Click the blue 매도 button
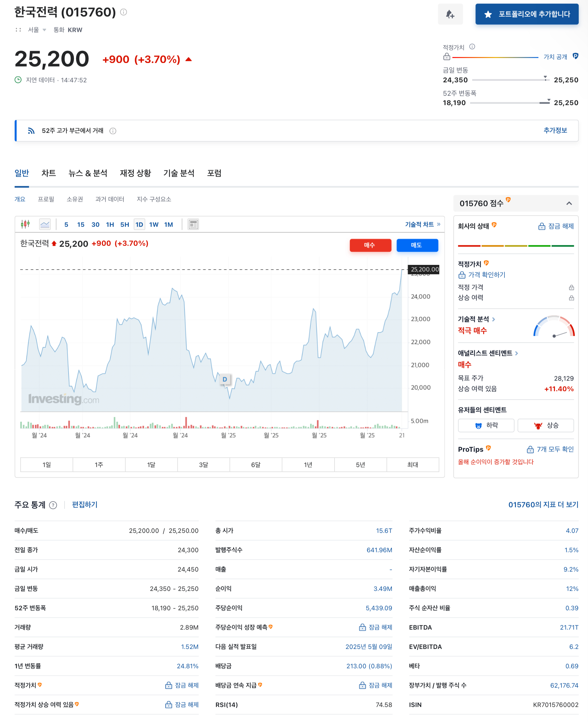Viewport: 588px width, 722px height. (417, 245)
